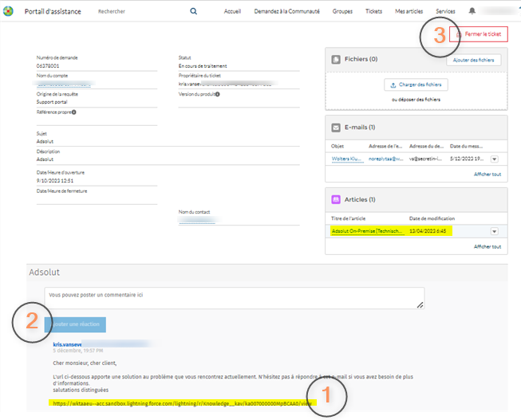Click info icon next to Référence propre
Screen dimensions: 521x420
click(x=73, y=112)
